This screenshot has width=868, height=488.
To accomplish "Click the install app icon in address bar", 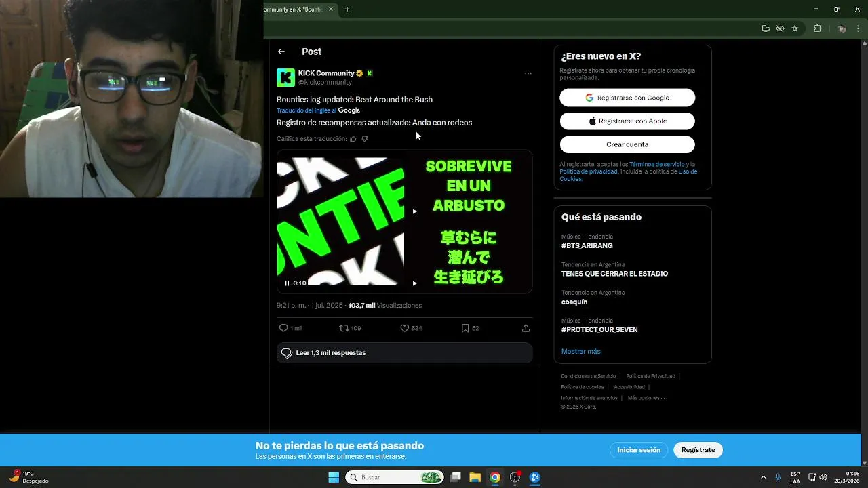I will [766, 28].
